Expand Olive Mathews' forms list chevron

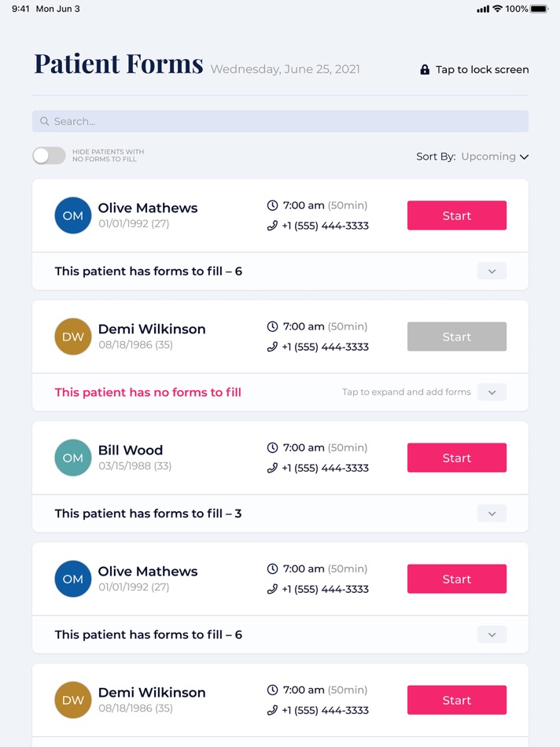[x=492, y=270]
